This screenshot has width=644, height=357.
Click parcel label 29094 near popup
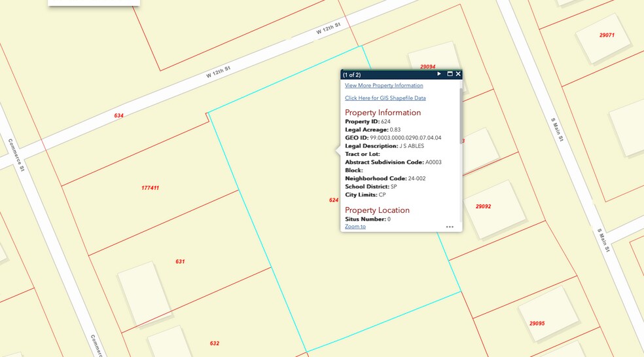tap(428, 66)
